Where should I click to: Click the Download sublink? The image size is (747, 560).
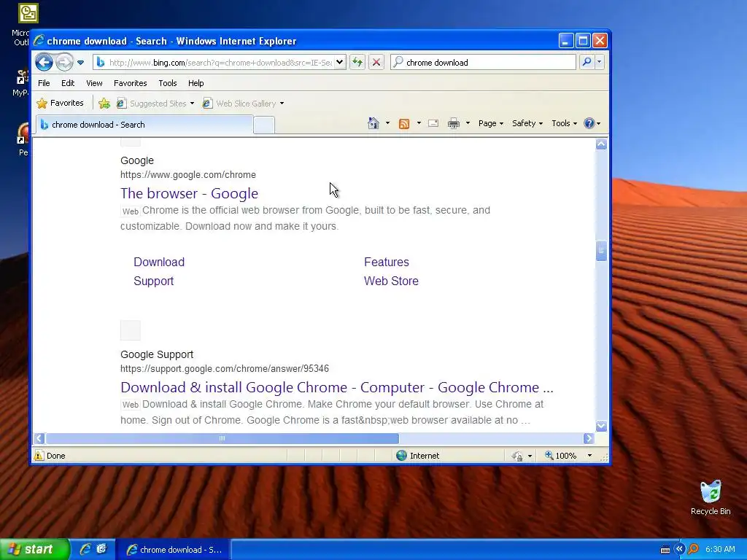point(159,262)
